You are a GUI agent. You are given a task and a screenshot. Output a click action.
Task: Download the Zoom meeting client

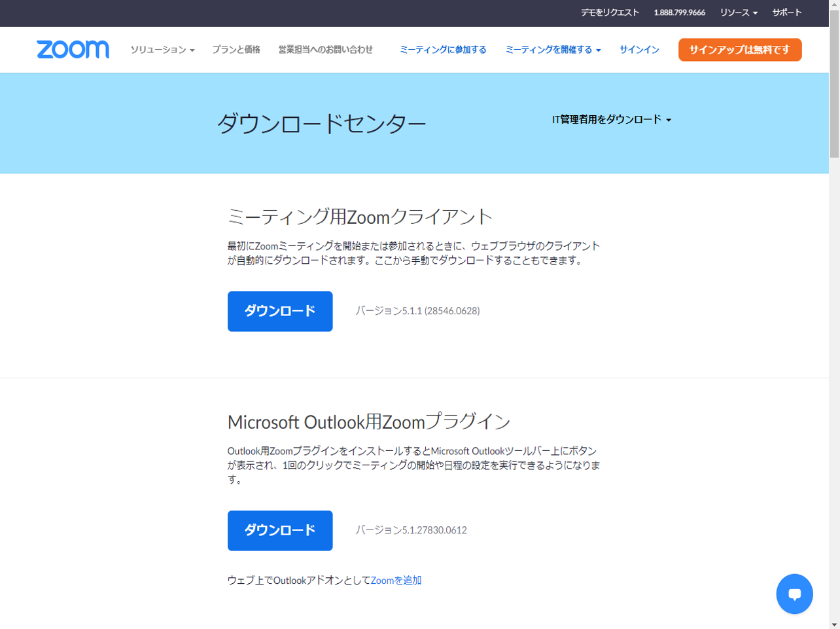[x=280, y=312]
